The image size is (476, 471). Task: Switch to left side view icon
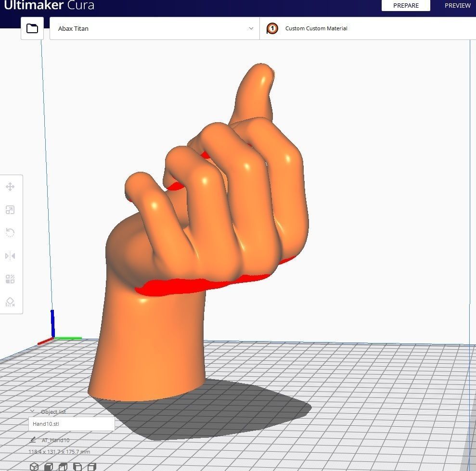tap(77, 467)
